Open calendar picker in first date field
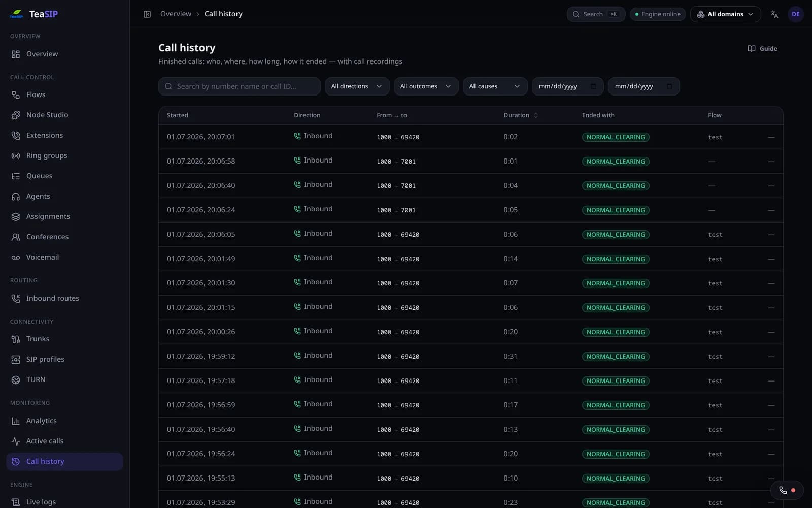This screenshot has height=508, width=812. coord(593,86)
